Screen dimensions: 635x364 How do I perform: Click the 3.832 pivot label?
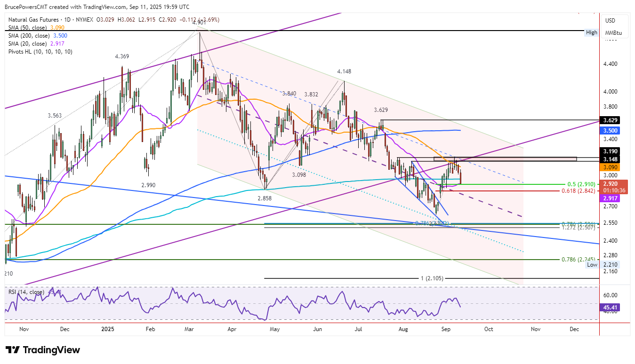coord(311,94)
